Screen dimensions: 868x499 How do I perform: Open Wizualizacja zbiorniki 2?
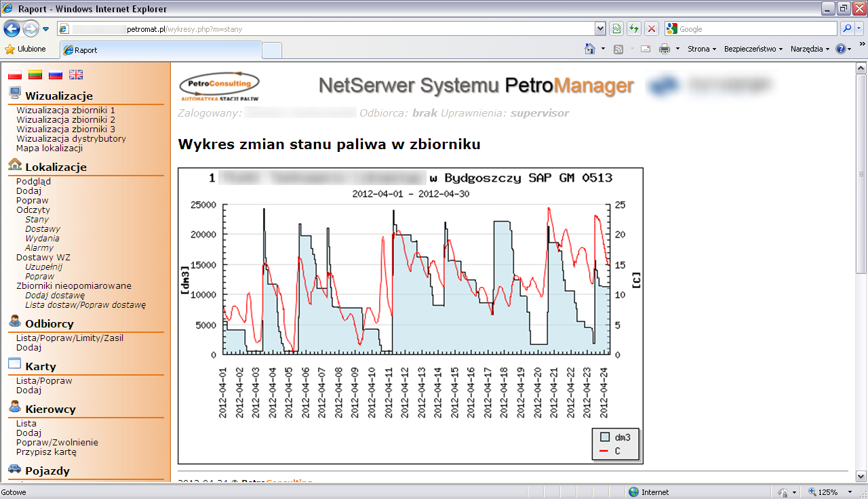(x=66, y=119)
